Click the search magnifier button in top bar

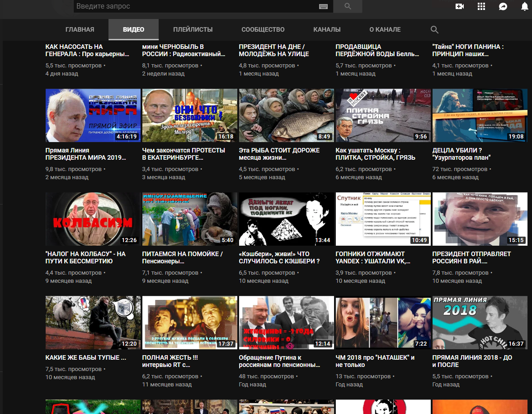348,6
